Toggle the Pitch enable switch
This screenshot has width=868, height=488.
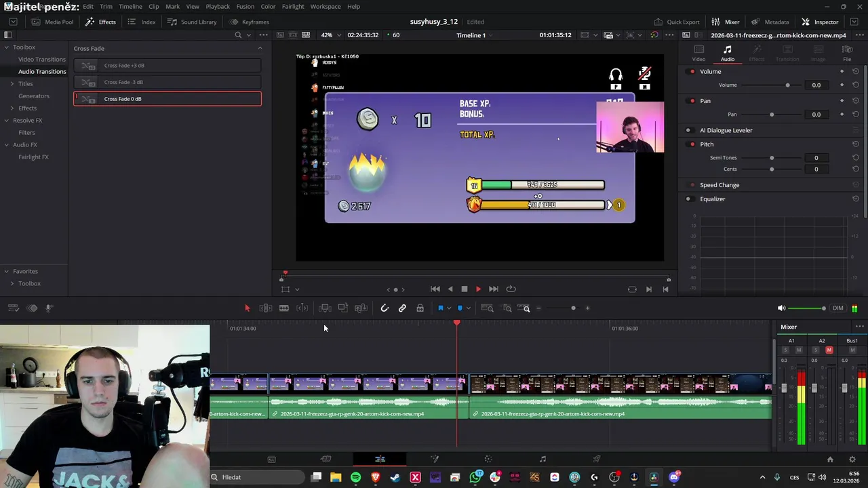(692, 144)
